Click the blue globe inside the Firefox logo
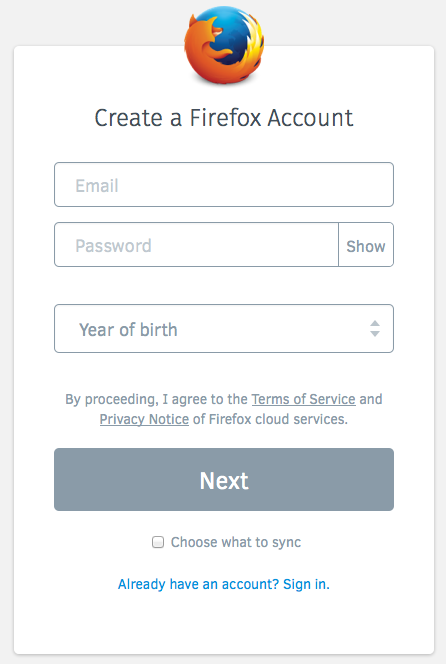446x664 pixels. point(231,36)
